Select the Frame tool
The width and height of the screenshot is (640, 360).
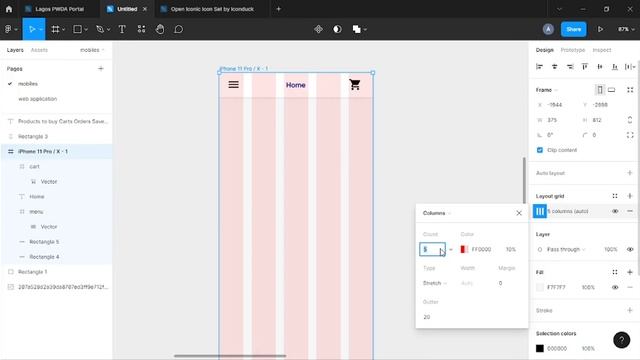[56, 29]
